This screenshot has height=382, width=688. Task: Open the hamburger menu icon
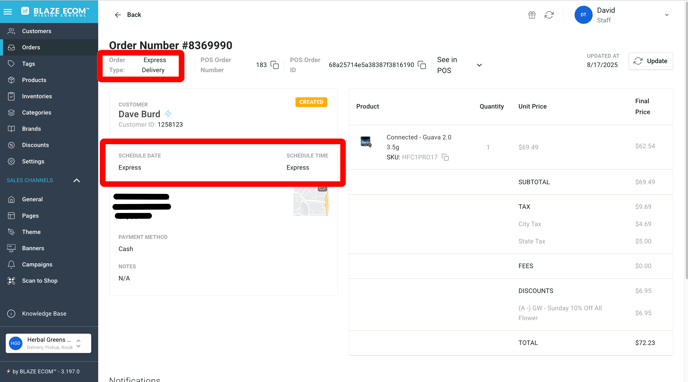(x=8, y=11)
